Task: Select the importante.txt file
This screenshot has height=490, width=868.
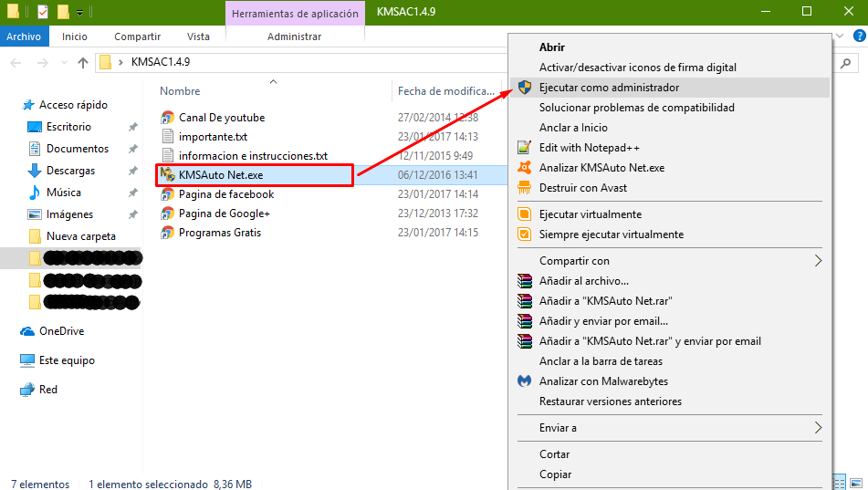Action: point(213,137)
